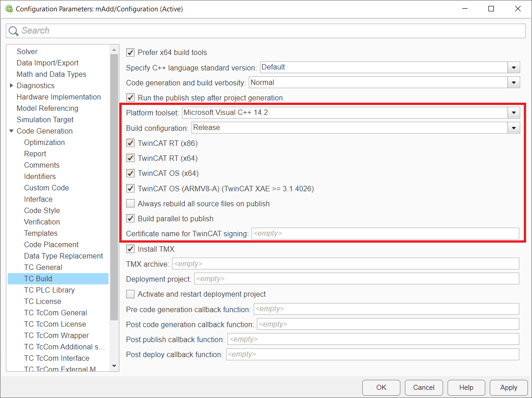Select Data Import/Export category

[x=48, y=63]
